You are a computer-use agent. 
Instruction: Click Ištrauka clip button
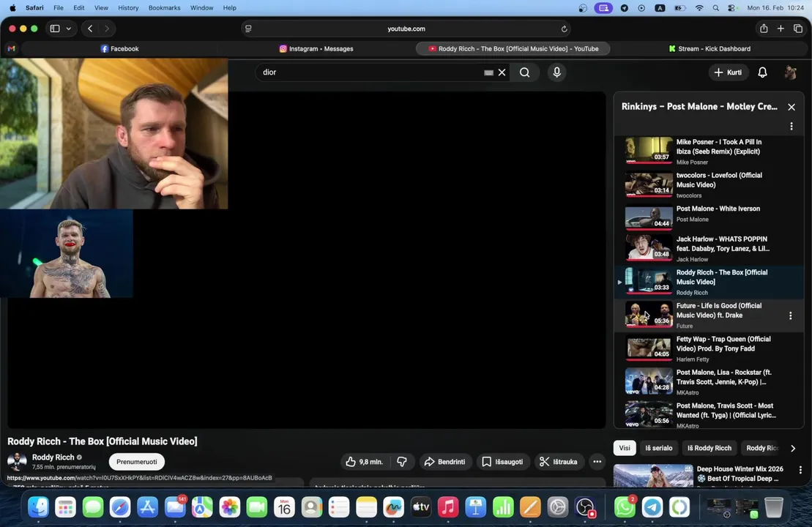coord(558,462)
